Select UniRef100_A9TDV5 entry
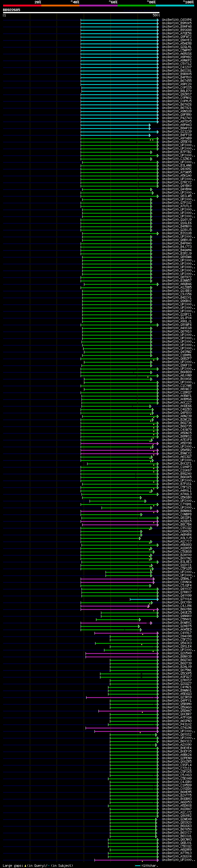Screen dimensions: 197x868 tap(177, 121)
